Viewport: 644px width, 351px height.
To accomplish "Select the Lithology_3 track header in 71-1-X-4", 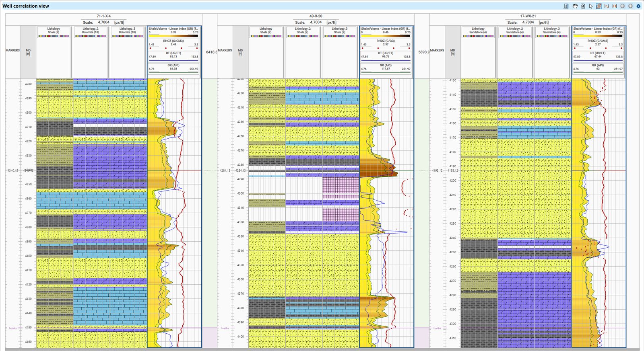I will [128, 32].
